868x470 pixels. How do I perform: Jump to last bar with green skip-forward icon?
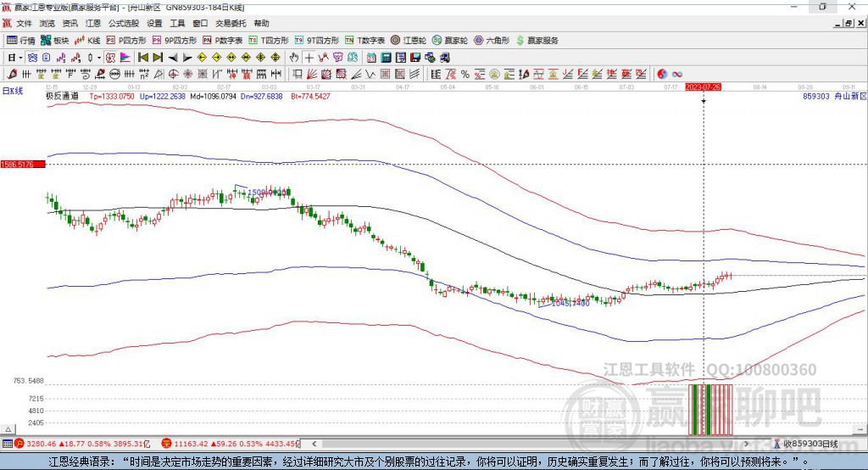pyautogui.click(x=158, y=58)
